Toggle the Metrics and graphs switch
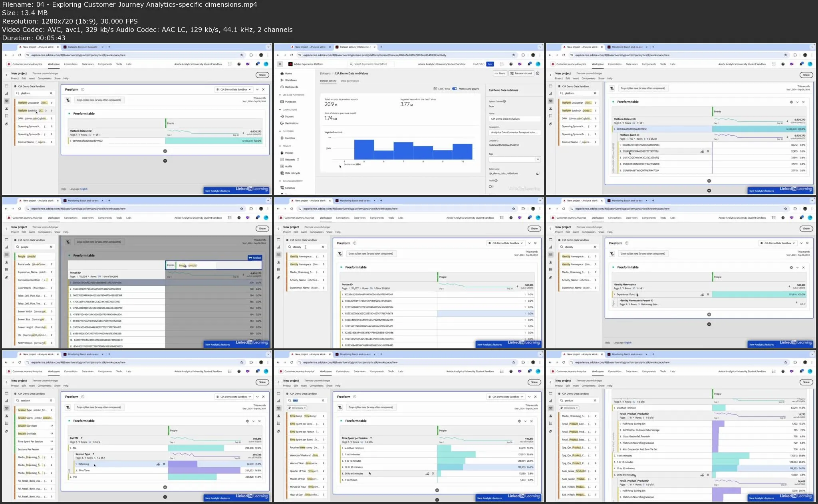 coord(455,89)
